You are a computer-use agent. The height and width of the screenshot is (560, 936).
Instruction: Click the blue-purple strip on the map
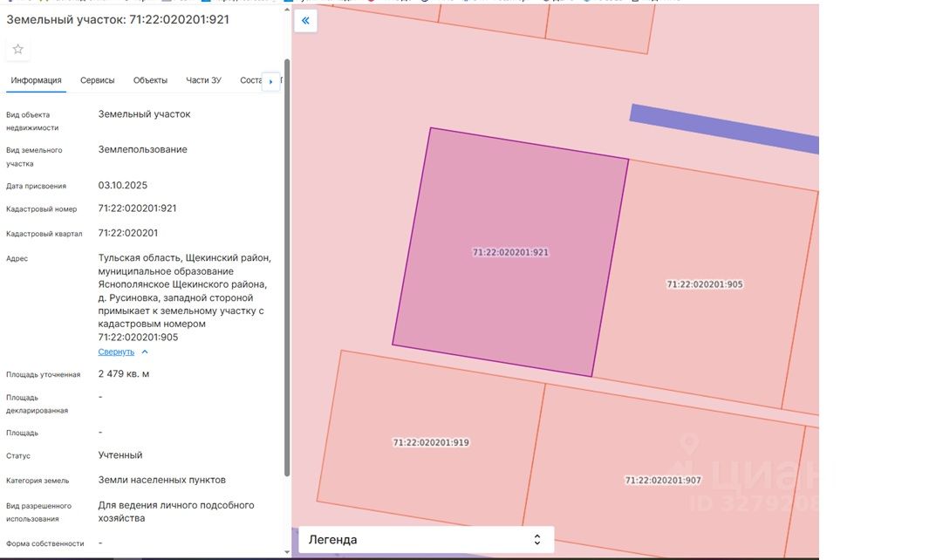click(724, 128)
